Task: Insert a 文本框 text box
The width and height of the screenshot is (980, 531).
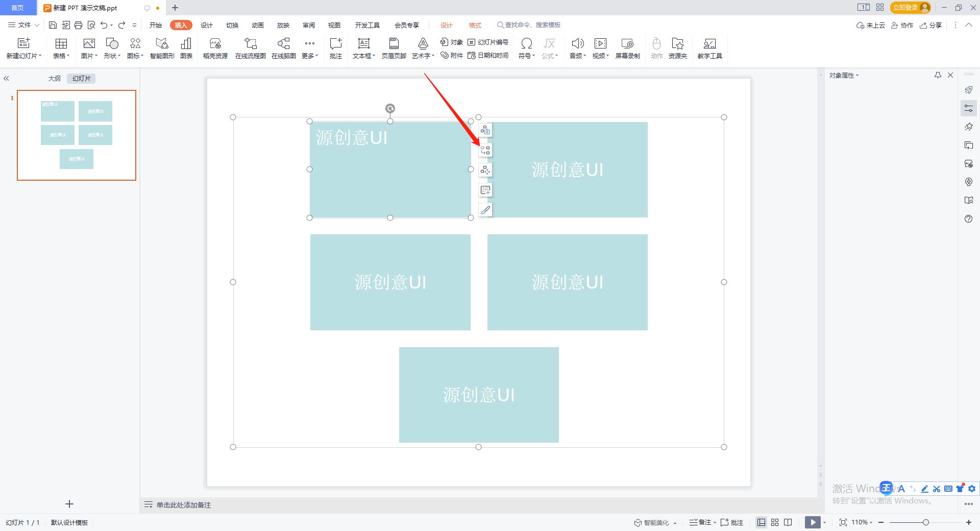Action: click(x=363, y=49)
